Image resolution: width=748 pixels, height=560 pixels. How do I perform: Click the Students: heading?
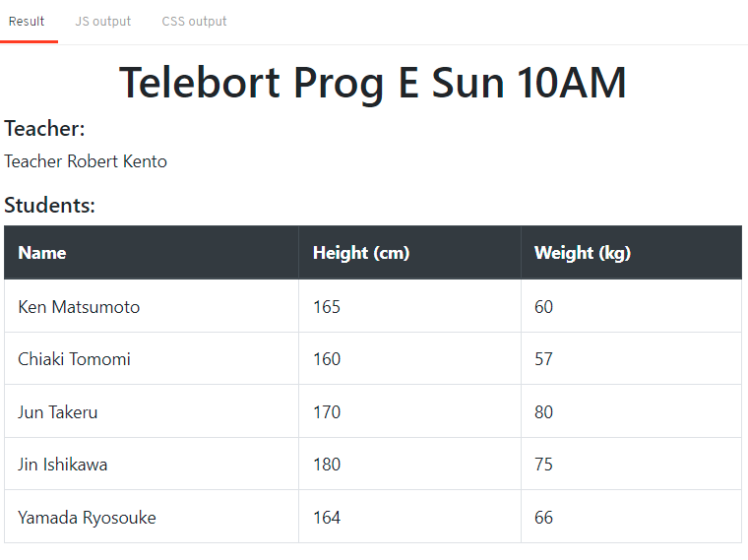point(49,206)
